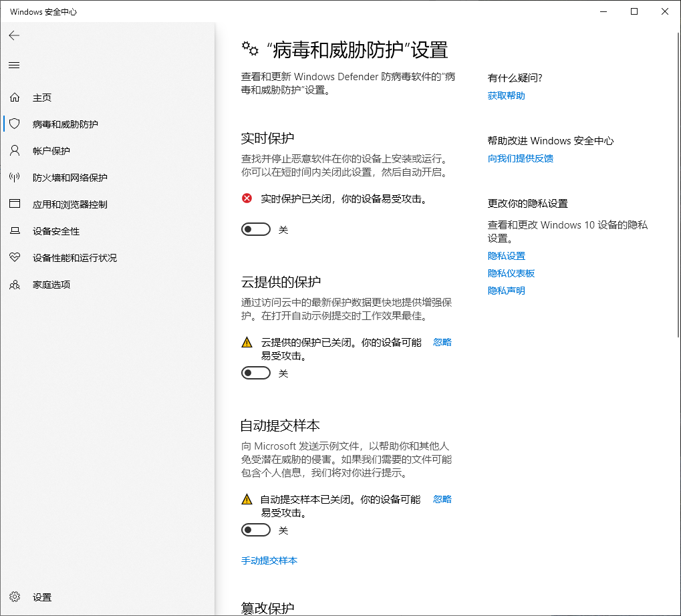Click the 实时保护已关闭 warning message
Viewport: 681px width, 616px height.
pyautogui.click(x=346, y=199)
